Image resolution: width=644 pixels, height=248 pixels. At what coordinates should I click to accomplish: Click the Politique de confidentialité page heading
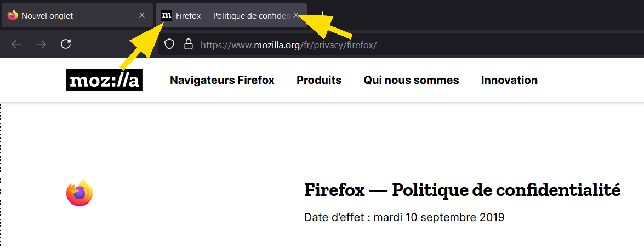coord(463,190)
